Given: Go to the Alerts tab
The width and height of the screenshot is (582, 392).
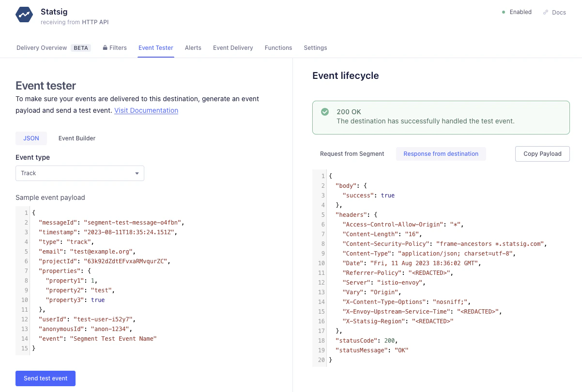Looking at the screenshot, I should (x=193, y=48).
